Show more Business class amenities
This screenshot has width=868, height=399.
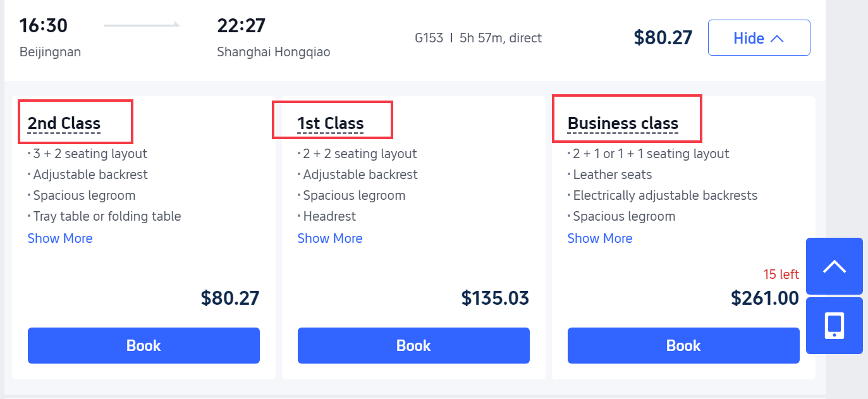click(x=599, y=238)
